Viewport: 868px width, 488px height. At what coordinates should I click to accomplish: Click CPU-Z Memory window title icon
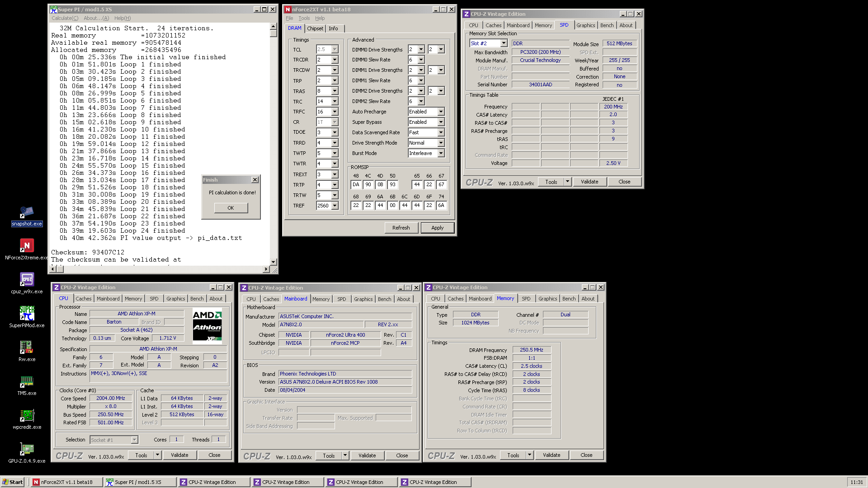pyautogui.click(x=429, y=287)
